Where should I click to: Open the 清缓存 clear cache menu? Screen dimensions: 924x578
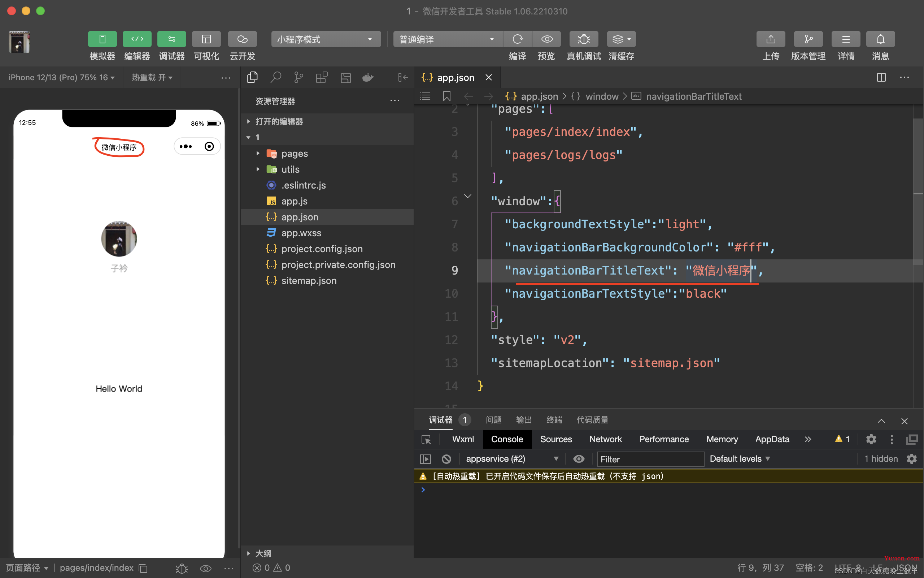[x=622, y=39]
